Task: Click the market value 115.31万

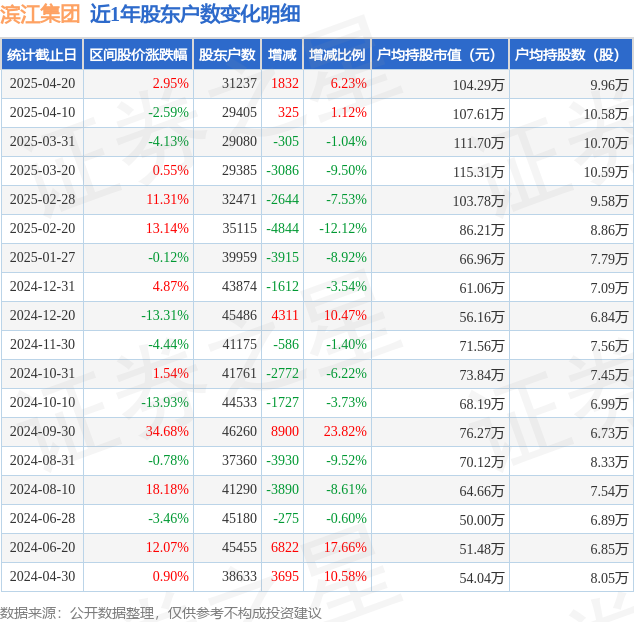Action: coord(479,172)
